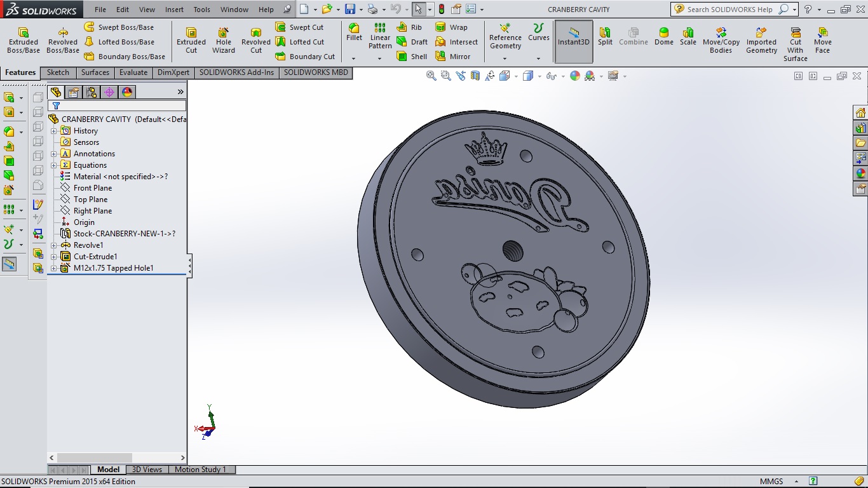
Task: Expand the Cut-Extrude1 feature
Action: click(x=54, y=257)
